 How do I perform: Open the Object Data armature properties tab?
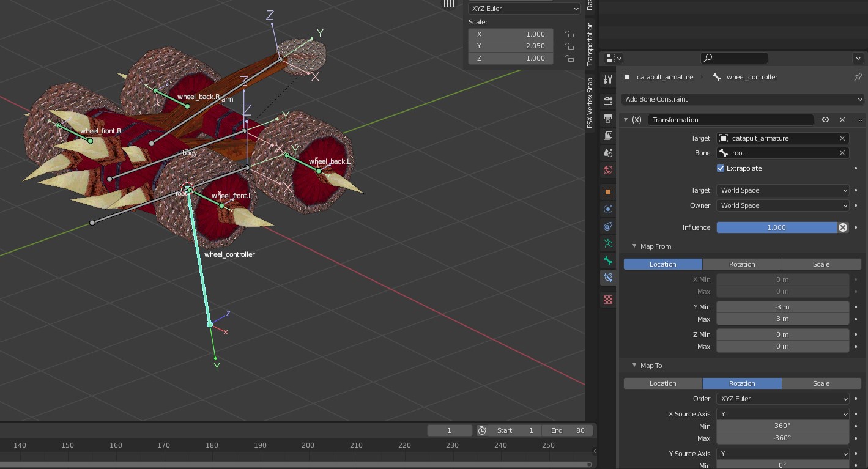(x=608, y=243)
